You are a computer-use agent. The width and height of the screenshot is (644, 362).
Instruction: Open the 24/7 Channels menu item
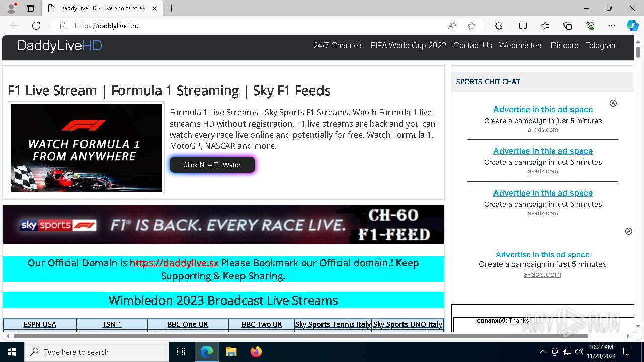[x=339, y=45]
